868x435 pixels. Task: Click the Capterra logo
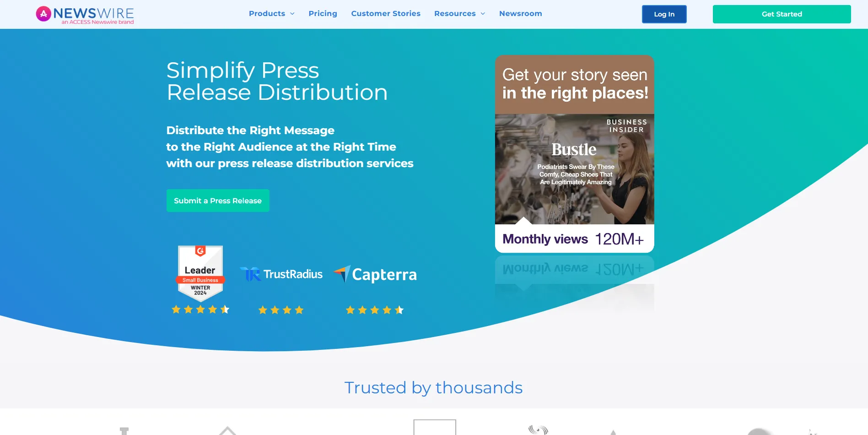pos(375,274)
